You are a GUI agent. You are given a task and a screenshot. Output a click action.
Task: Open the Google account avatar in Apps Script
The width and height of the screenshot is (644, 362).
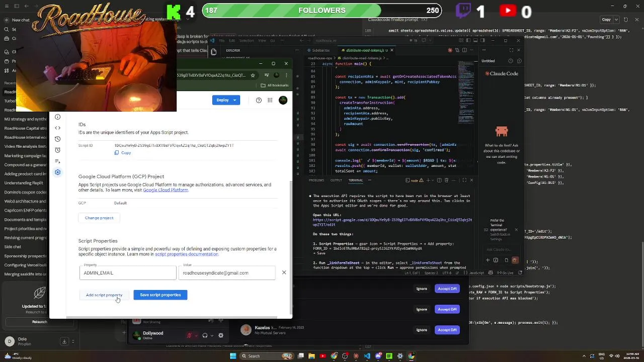[x=283, y=100]
